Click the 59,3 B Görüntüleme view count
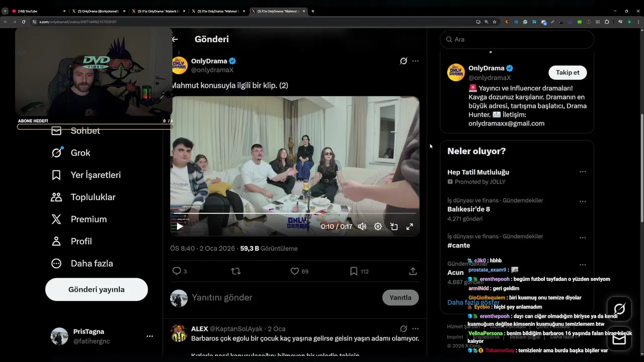 coord(269,248)
